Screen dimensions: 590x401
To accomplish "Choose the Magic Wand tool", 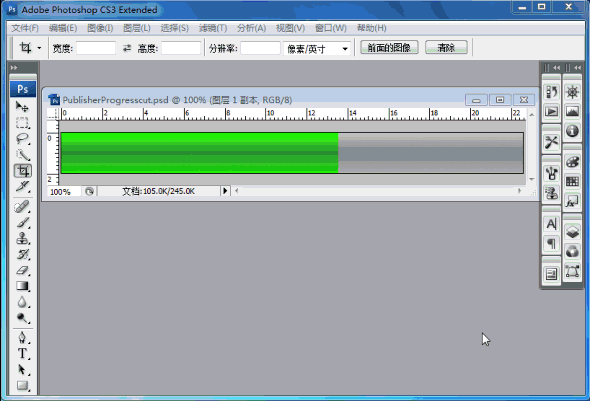I will coord(23,155).
